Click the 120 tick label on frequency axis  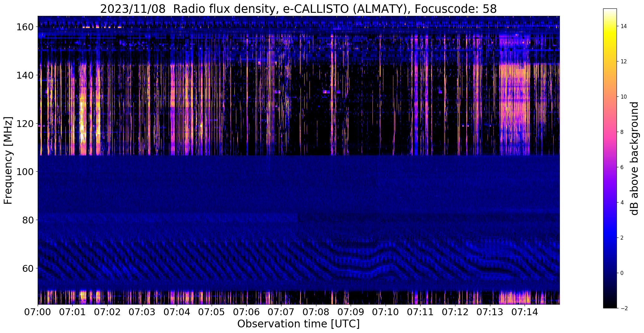tap(25, 124)
